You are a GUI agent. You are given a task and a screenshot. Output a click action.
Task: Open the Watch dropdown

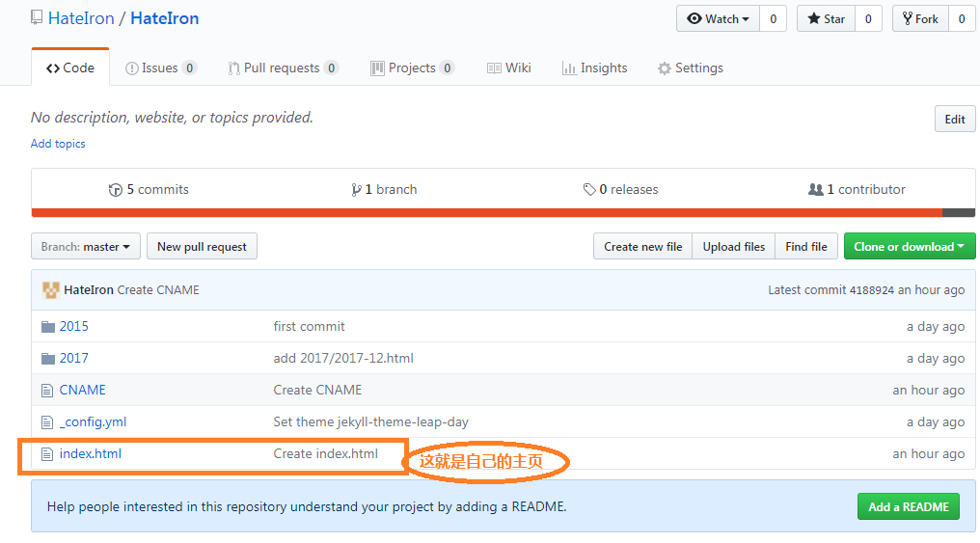tap(719, 18)
